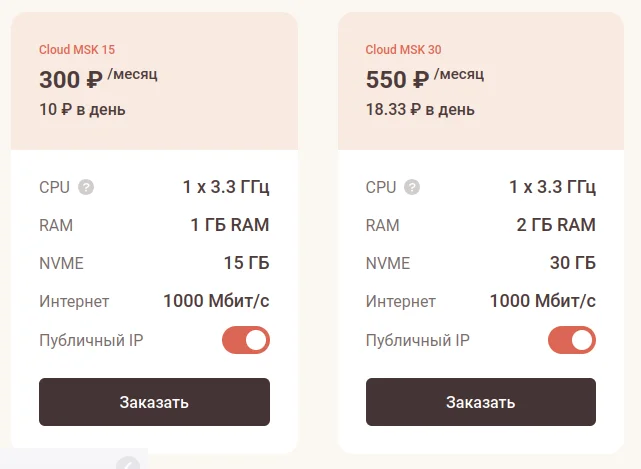This screenshot has height=469, width=641.
Task: Click the 30 ГБ NVME storage value
Action: (573, 263)
